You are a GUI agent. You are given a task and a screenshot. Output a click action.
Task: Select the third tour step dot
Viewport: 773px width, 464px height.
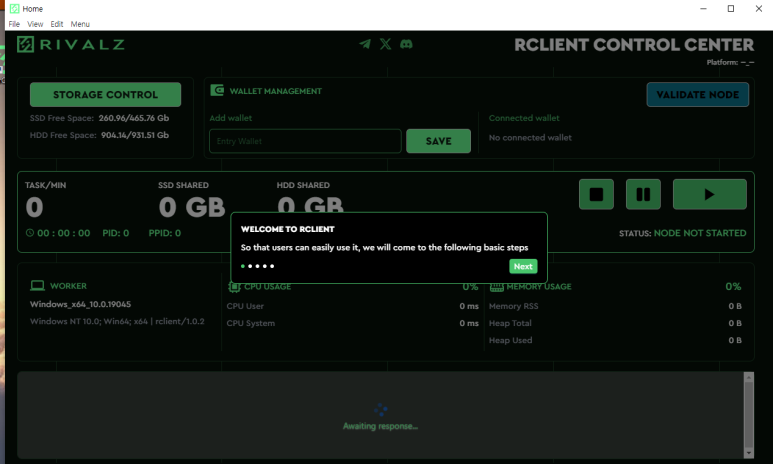coord(257,266)
